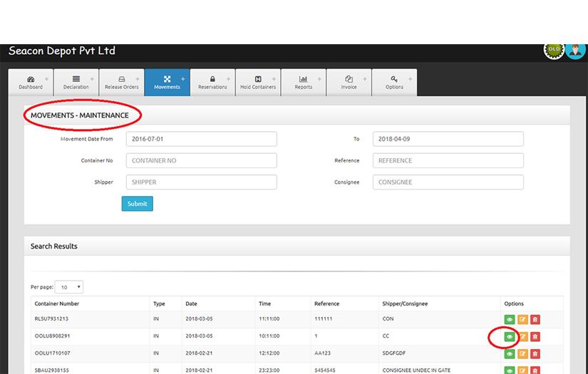
Task: Expand the plus on Reports tab
Action: 319,79
